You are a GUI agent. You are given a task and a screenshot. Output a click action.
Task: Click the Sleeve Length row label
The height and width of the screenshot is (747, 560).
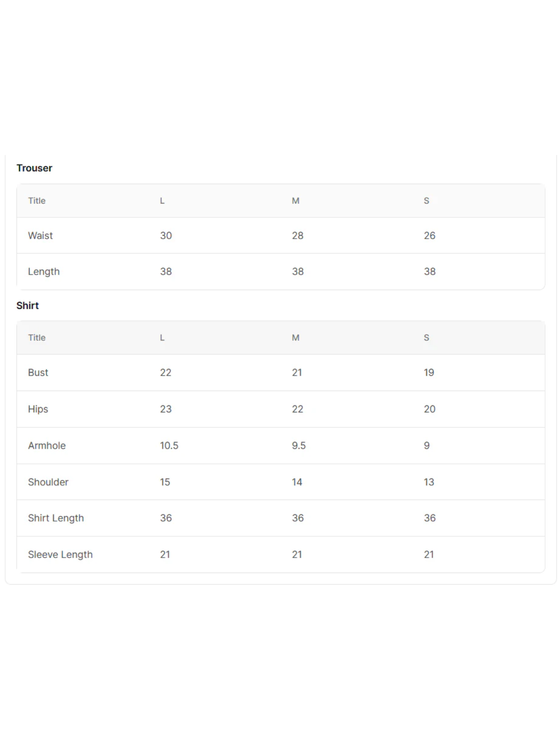pyautogui.click(x=60, y=554)
